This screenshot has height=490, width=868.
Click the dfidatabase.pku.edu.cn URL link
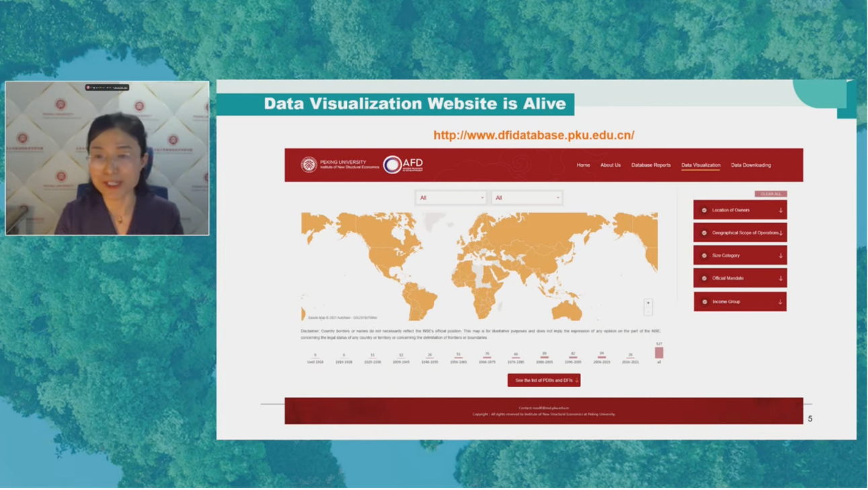pos(534,135)
